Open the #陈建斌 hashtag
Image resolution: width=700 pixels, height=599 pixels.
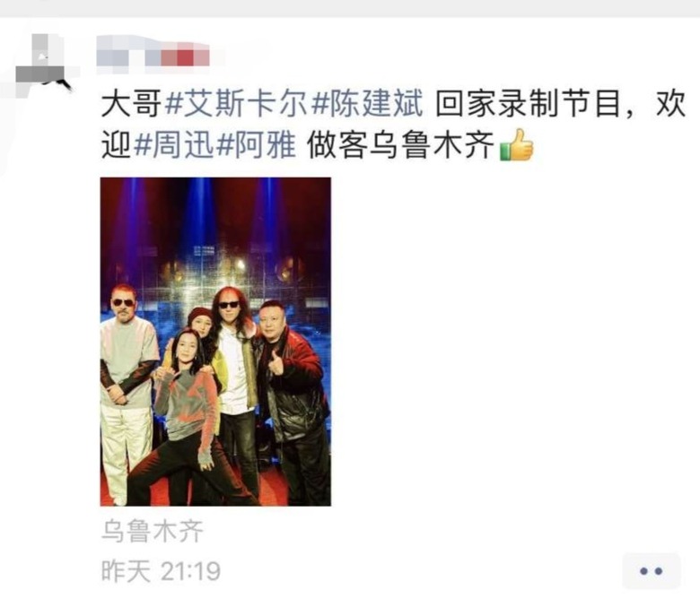click(367, 104)
